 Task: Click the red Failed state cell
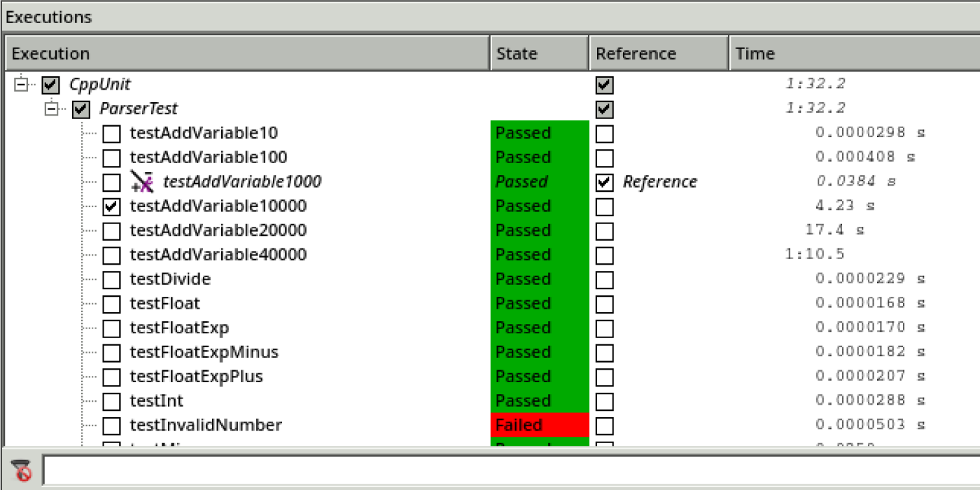click(x=539, y=425)
